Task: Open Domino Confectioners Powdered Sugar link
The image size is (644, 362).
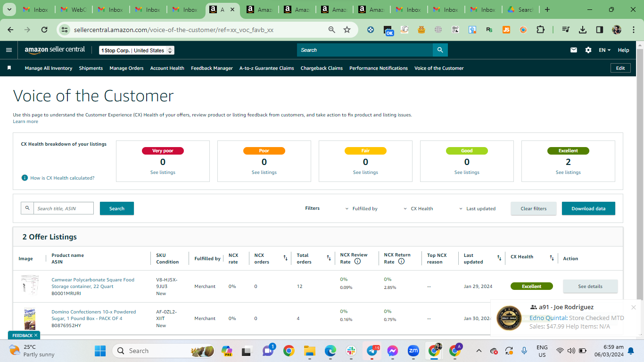Action: point(94,315)
